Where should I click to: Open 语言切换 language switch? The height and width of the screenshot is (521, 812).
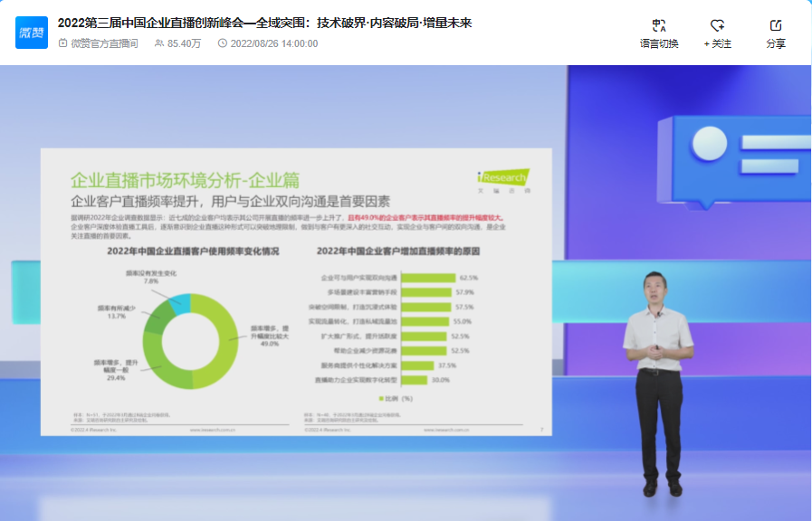(x=659, y=33)
